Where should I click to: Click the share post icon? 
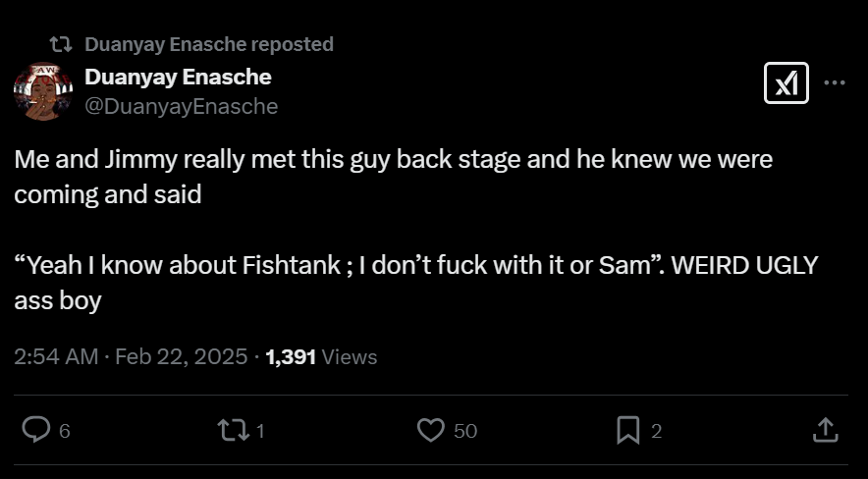click(825, 430)
